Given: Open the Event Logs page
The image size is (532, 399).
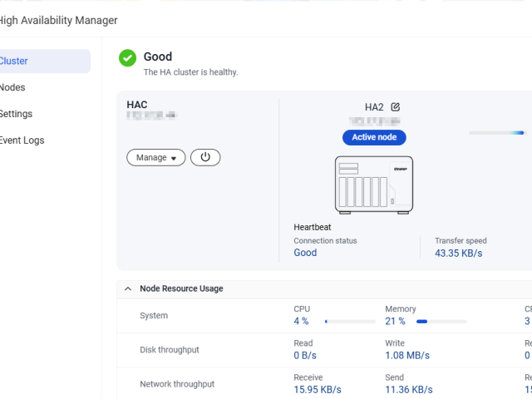Looking at the screenshot, I should point(22,140).
